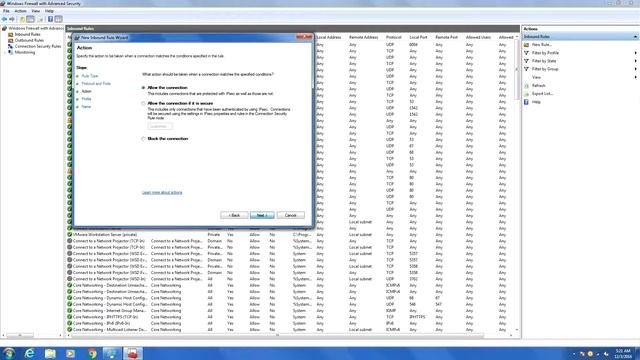Click the Help icon in Actions pane
This screenshot has width=640, height=360.
tap(527, 102)
